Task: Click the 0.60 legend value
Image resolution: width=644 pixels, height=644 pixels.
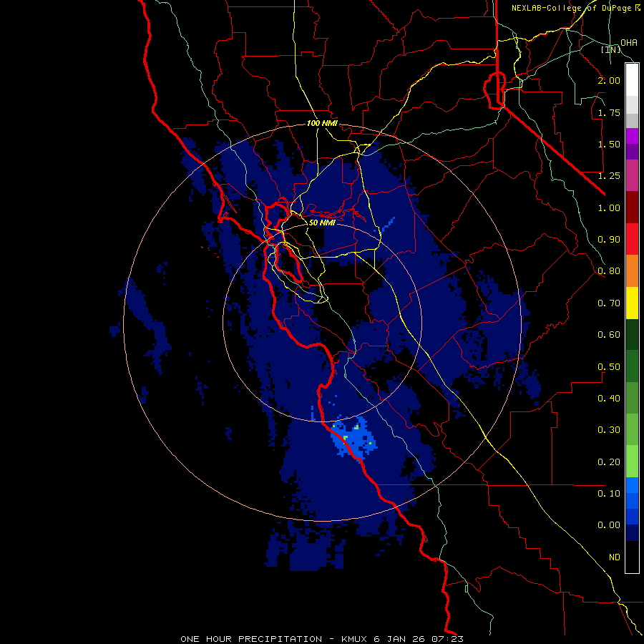Action: click(x=609, y=335)
